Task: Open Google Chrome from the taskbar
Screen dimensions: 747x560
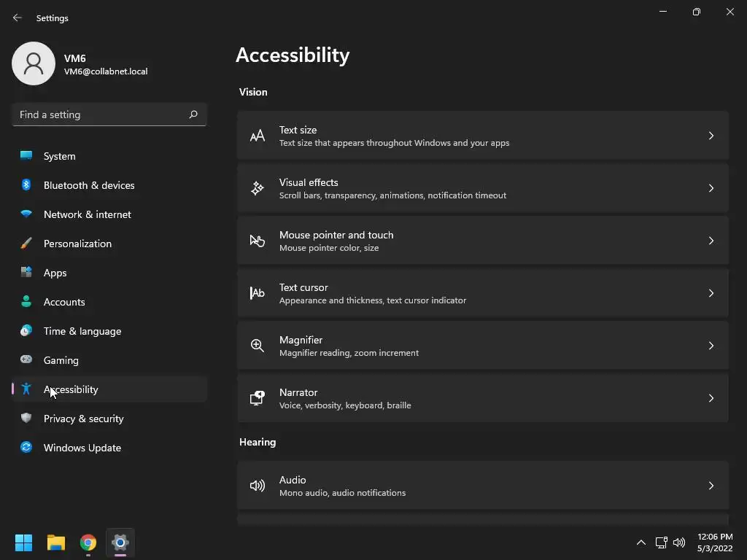Action: coord(88,542)
